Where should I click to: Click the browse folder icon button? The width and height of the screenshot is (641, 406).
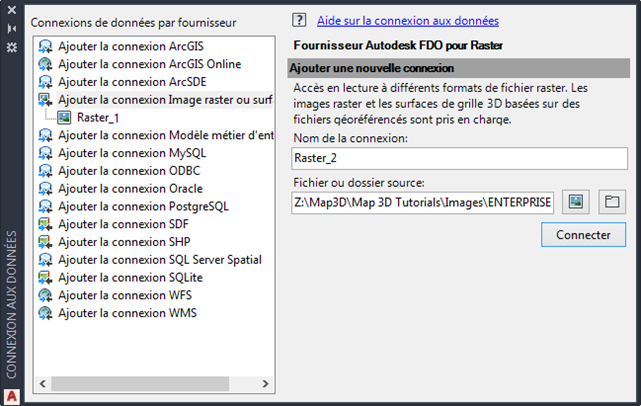612,202
